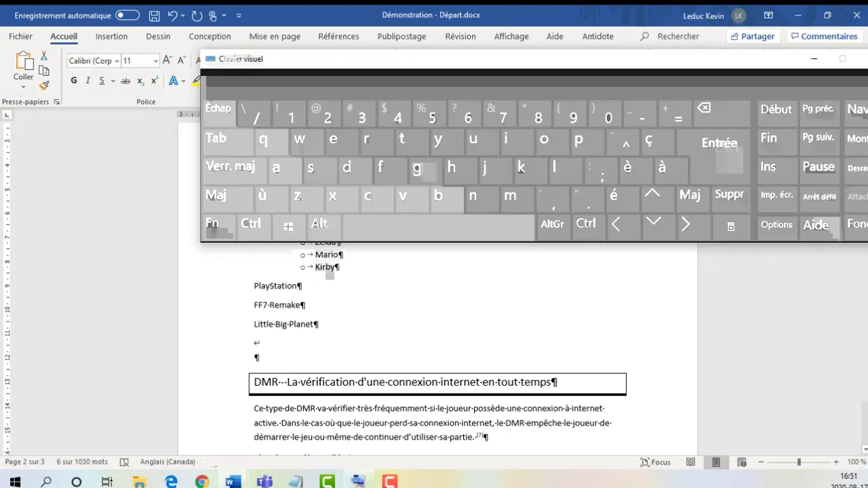This screenshot has width=868, height=488.
Task: Click the Windows key on visual keyboard
Action: [289, 226]
